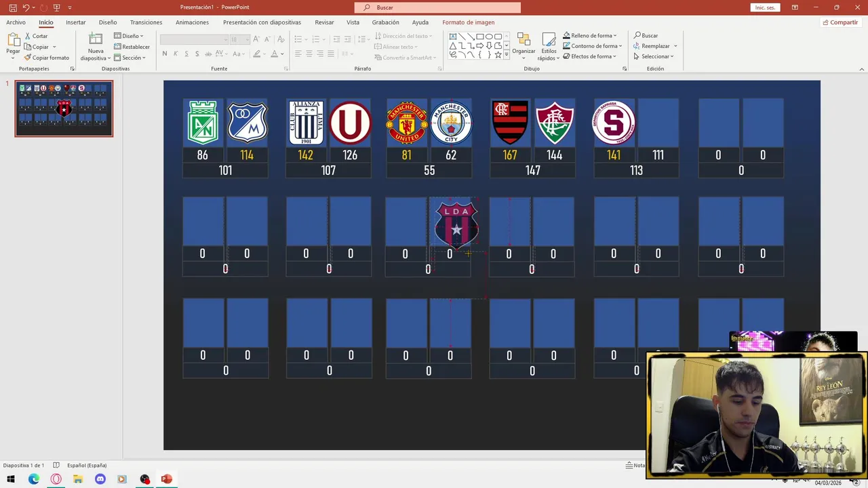Toggle Cursiva italic formatting
The height and width of the screenshot is (488, 868).
tap(176, 54)
